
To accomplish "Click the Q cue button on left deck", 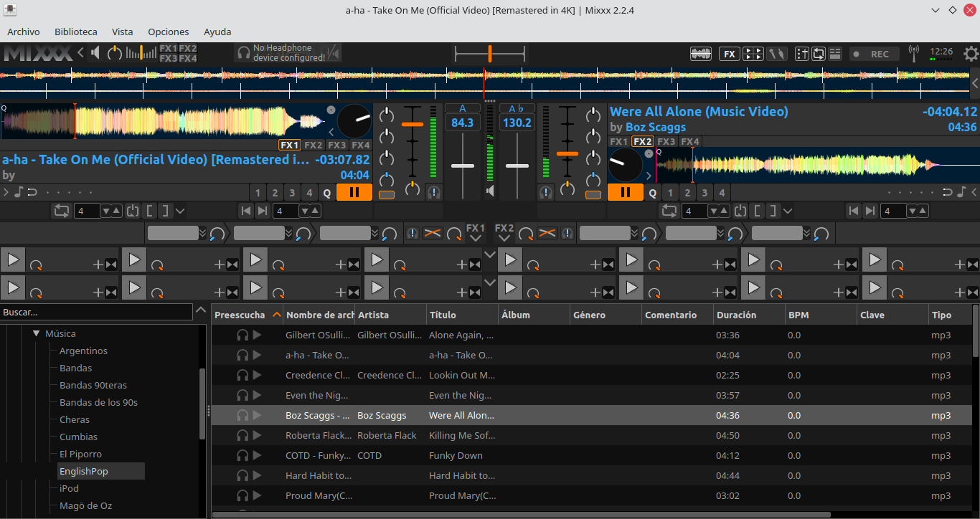I will click(x=326, y=192).
